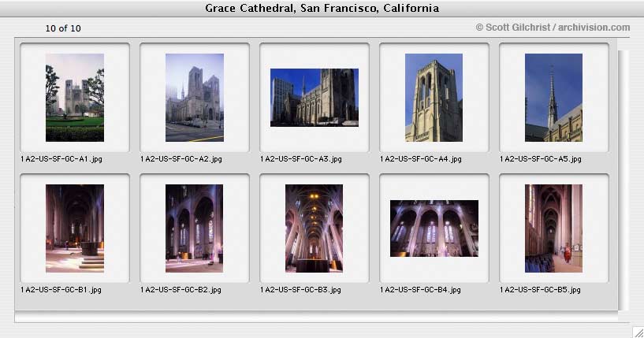644x338 pixels.
Task: Click the file name 1A2-US-SF-GC-A1.jpg
Action: tap(61, 159)
